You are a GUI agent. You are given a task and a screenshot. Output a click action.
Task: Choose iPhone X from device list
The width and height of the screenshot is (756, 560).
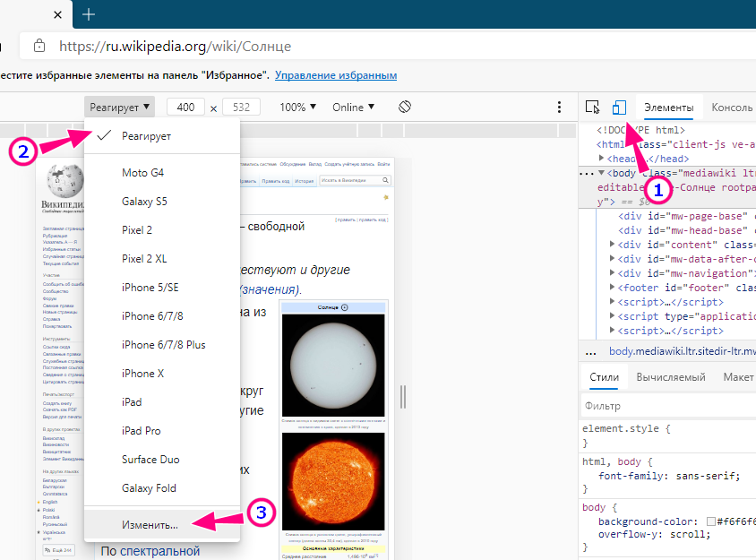[143, 373]
